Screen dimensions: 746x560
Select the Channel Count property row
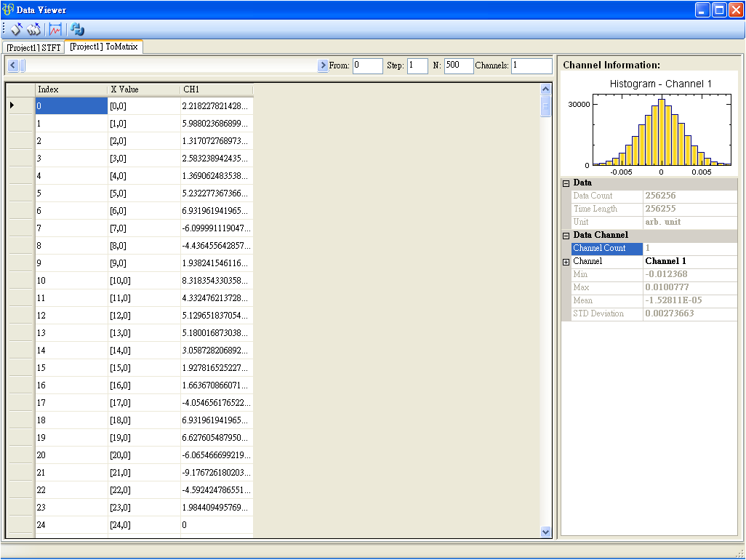tap(607, 249)
